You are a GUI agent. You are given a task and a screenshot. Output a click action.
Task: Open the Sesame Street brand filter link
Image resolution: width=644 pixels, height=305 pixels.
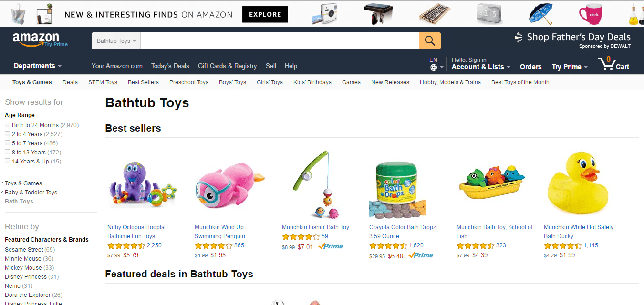click(x=24, y=250)
